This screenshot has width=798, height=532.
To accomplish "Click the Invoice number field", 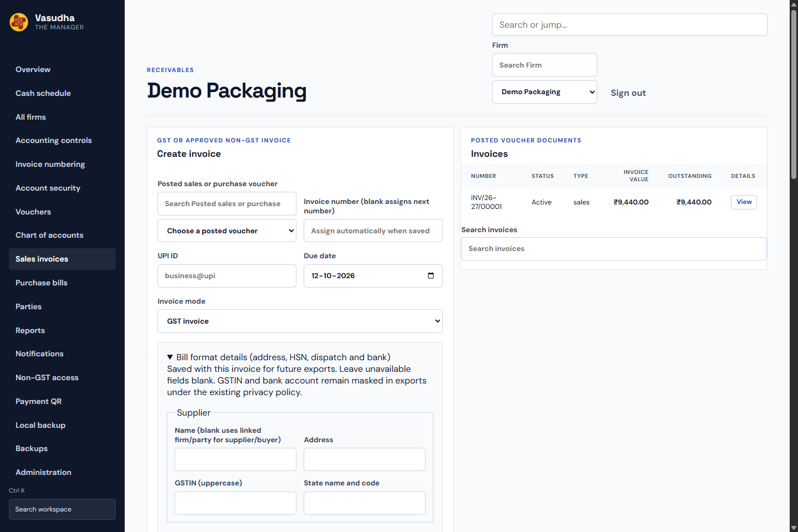I will click(x=373, y=231).
